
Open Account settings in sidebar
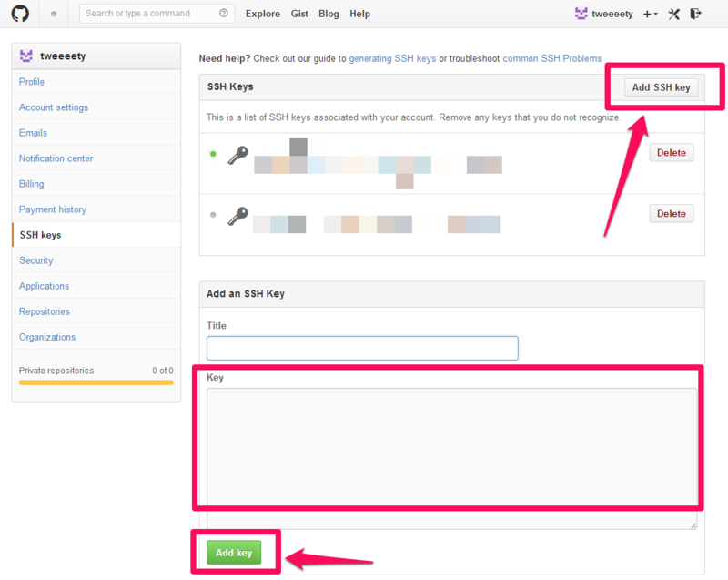click(x=96, y=107)
